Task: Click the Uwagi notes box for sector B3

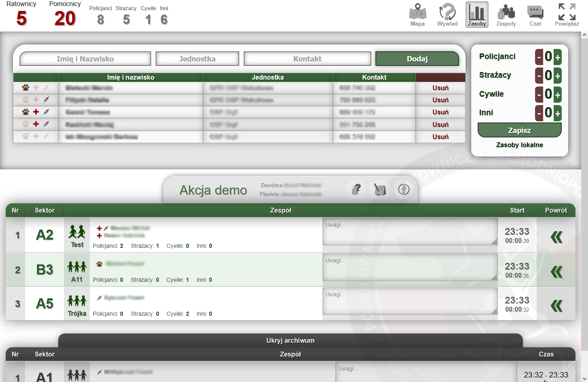Action: click(x=410, y=267)
